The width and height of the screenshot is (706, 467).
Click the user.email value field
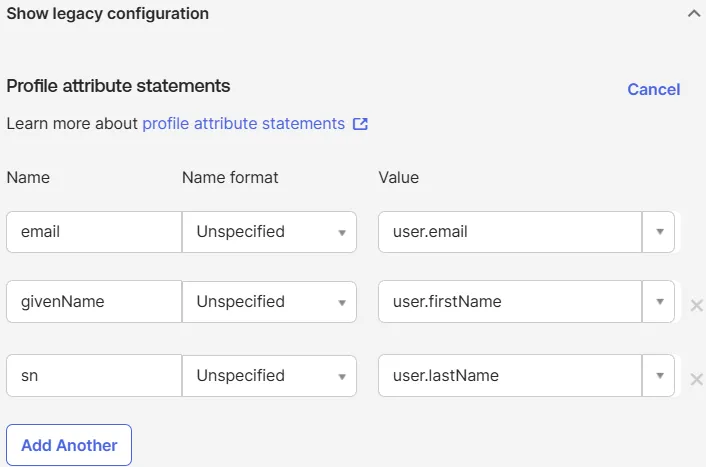pyautogui.click(x=510, y=232)
